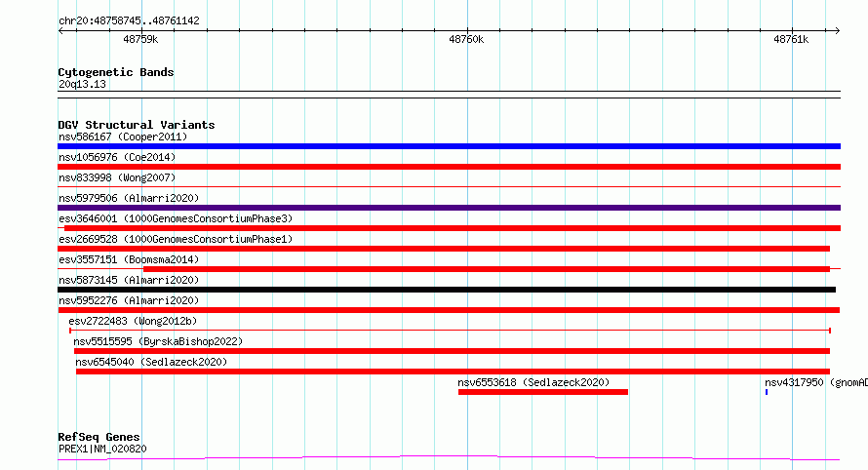Select the red nsv5952276 variant bar
The height and width of the screenshot is (470, 868).
pyautogui.click(x=449, y=310)
